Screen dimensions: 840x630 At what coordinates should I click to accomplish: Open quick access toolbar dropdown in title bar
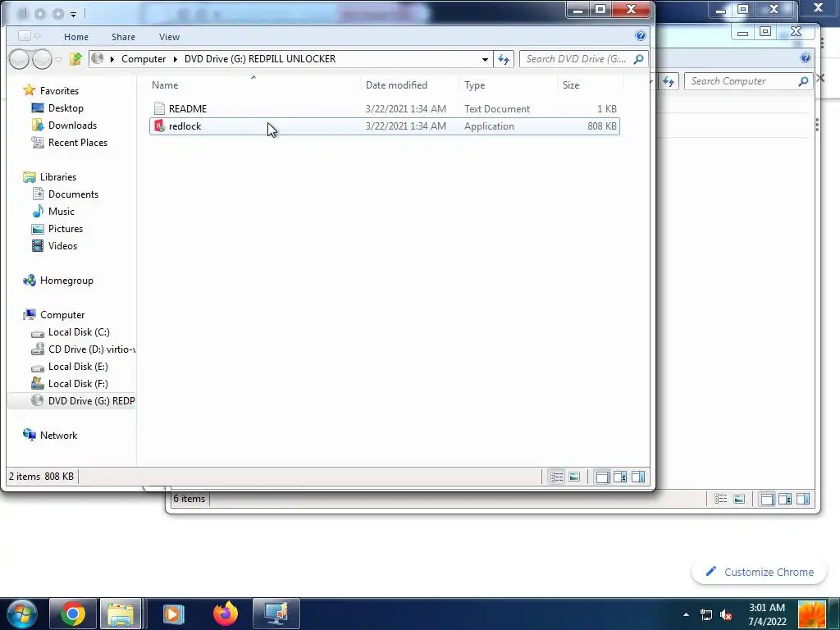click(73, 15)
